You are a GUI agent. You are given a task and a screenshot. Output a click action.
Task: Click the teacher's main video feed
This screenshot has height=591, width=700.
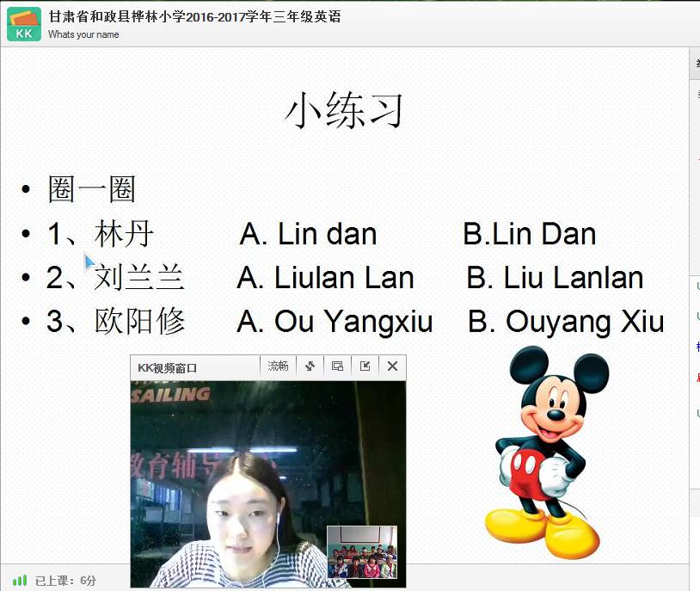(x=267, y=484)
